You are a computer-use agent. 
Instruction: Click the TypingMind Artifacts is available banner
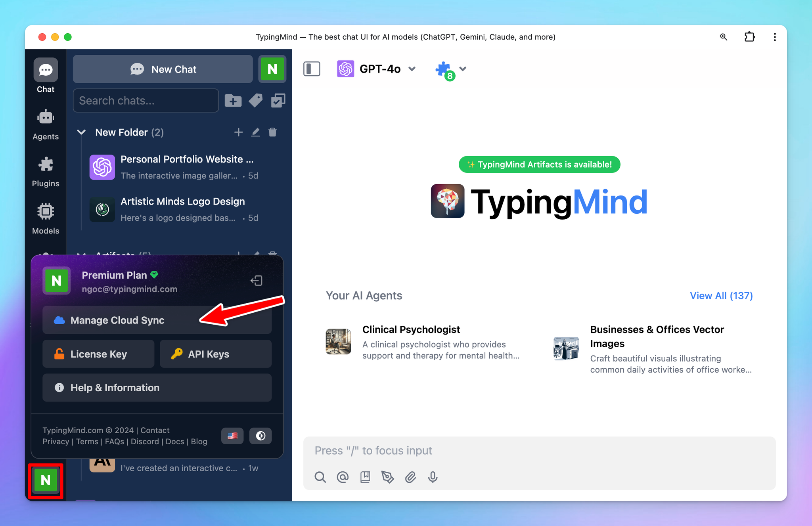click(x=539, y=164)
